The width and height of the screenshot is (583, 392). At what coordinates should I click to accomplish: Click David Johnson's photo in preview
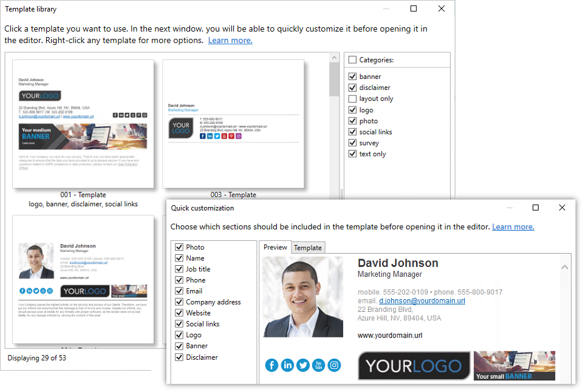point(303,297)
